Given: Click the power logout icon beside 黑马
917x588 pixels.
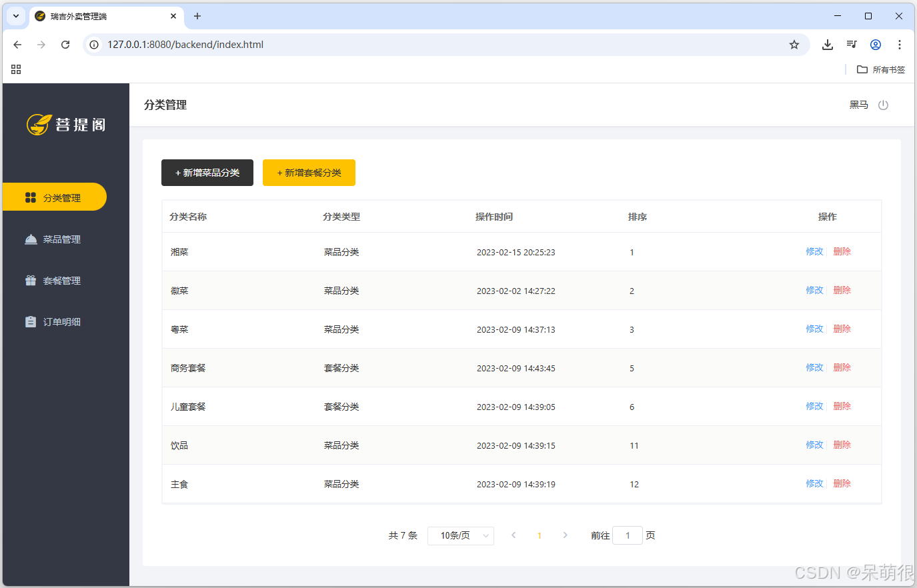Looking at the screenshot, I should (x=883, y=105).
